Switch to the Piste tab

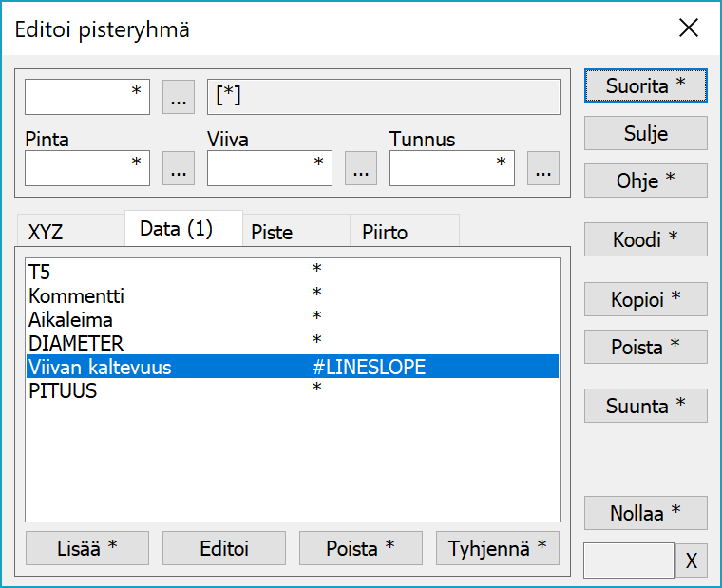(x=272, y=232)
